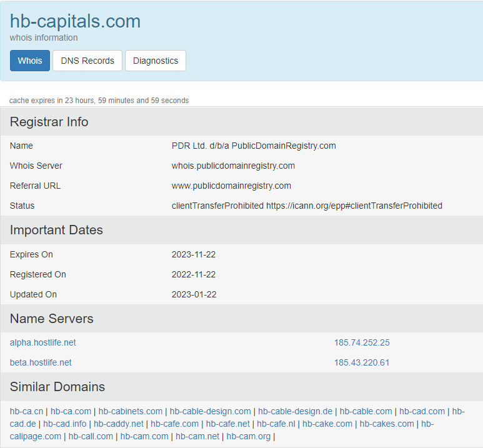This screenshot has height=448, width=483.
Task: Click the updated date 2023-01-22
Action: 194,294
